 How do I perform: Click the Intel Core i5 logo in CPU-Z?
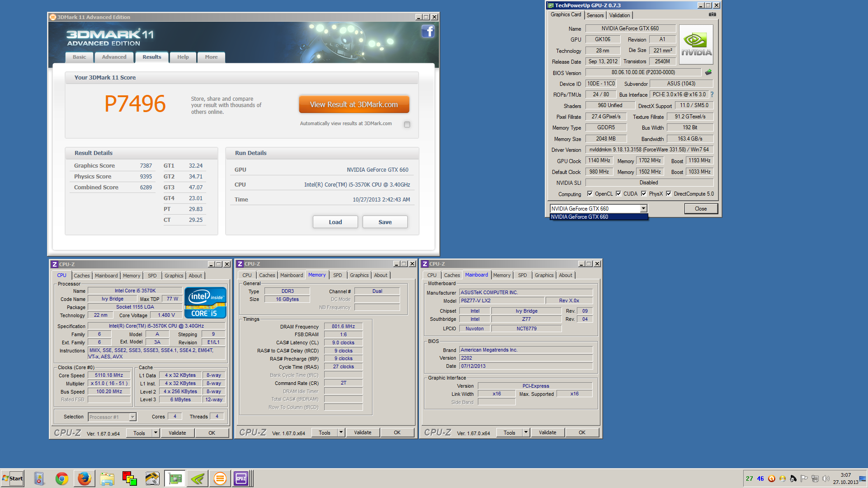(205, 303)
